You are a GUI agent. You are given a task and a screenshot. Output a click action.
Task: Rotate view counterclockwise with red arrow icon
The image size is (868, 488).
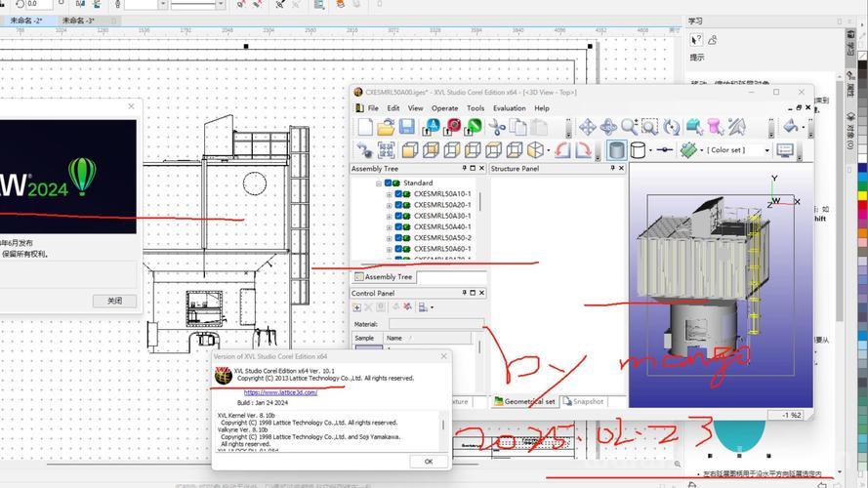tap(562, 150)
